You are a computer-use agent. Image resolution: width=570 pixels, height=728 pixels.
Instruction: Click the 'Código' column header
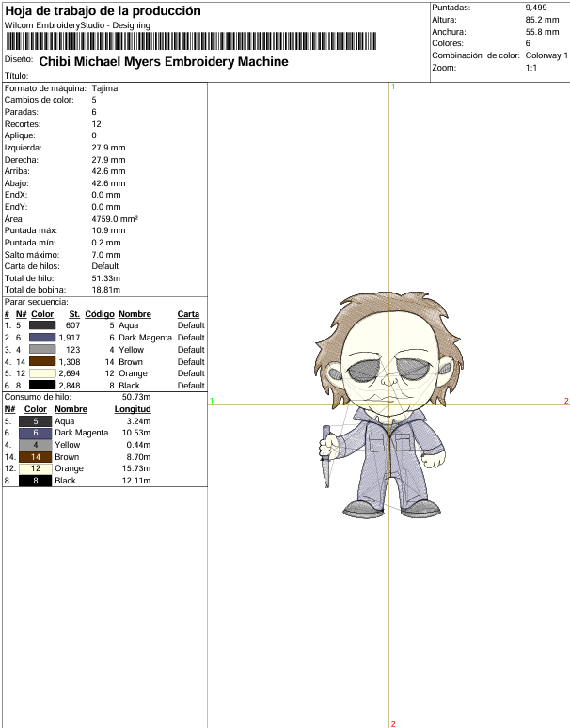click(100, 314)
